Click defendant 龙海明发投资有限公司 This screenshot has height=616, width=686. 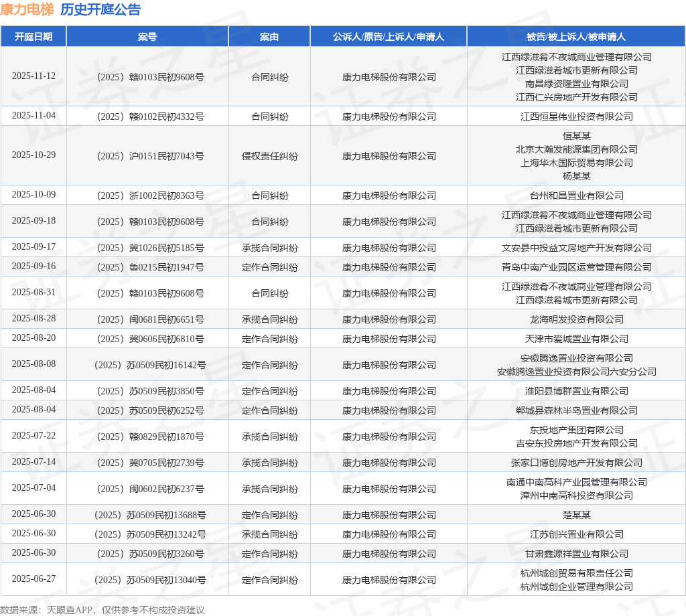pyautogui.click(x=576, y=319)
